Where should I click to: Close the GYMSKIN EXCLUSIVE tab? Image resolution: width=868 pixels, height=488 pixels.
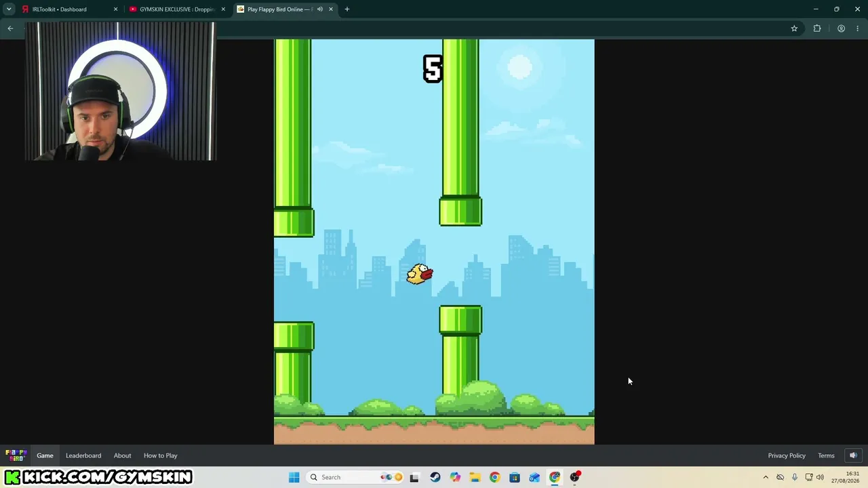point(223,9)
